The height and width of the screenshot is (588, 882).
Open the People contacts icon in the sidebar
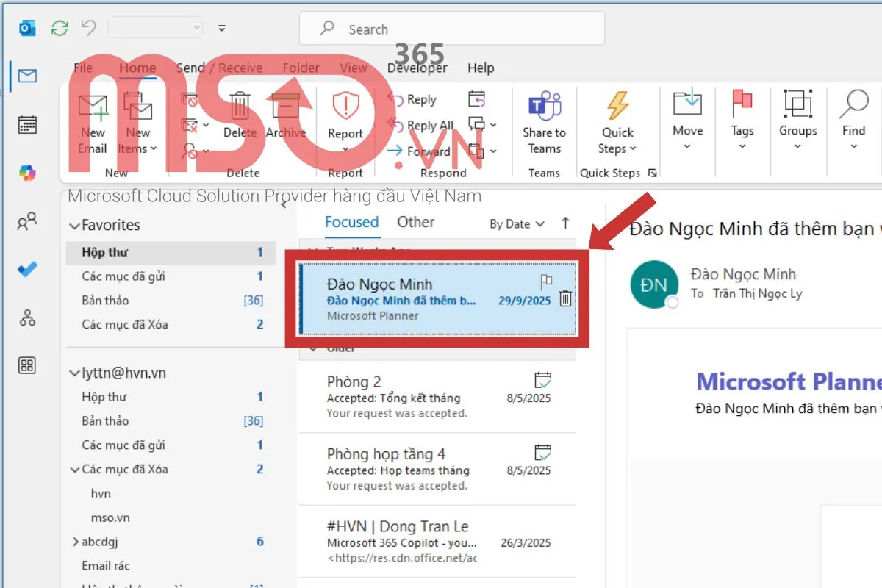pyautogui.click(x=27, y=221)
